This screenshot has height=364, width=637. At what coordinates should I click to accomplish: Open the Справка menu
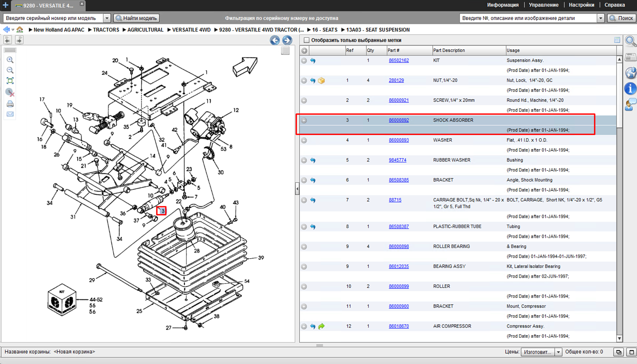click(614, 5)
